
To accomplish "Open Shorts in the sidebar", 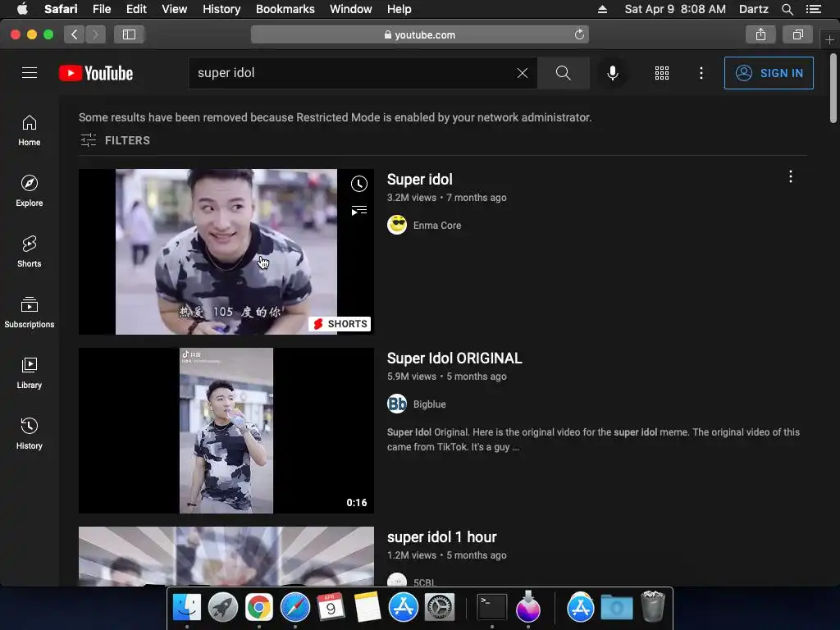I will click(x=29, y=251).
